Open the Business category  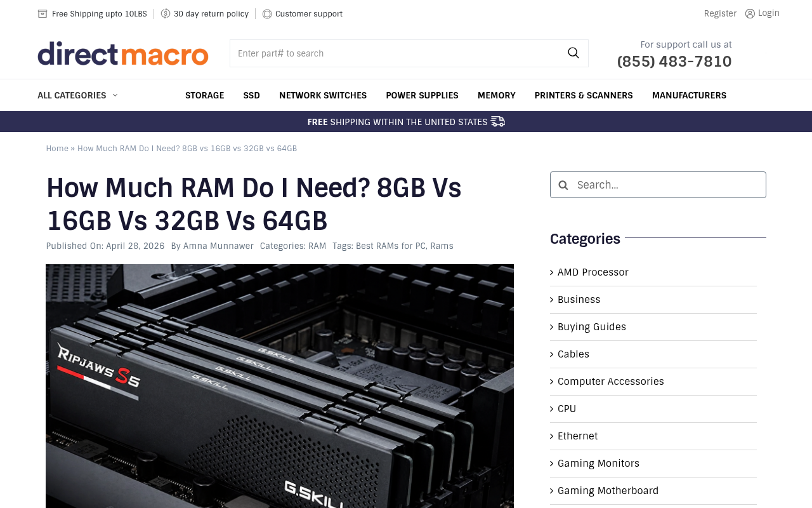579,300
